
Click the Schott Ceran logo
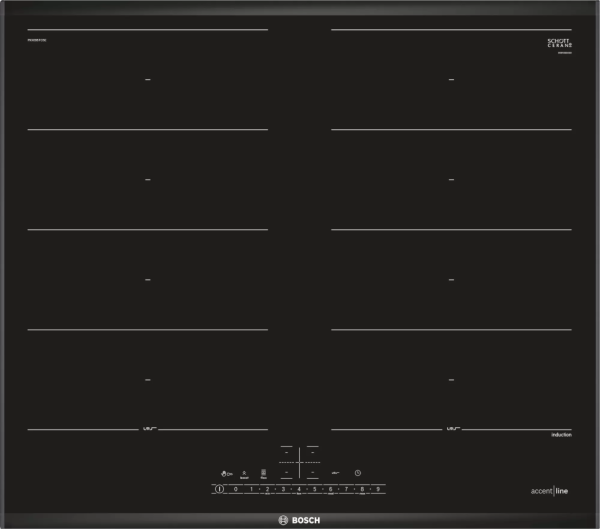tap(558, 44)
